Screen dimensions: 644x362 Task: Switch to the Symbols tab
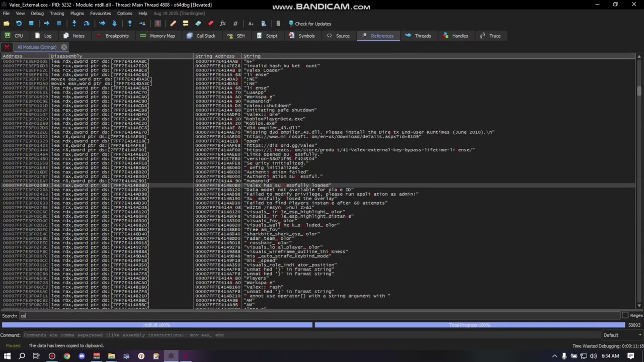302,36
